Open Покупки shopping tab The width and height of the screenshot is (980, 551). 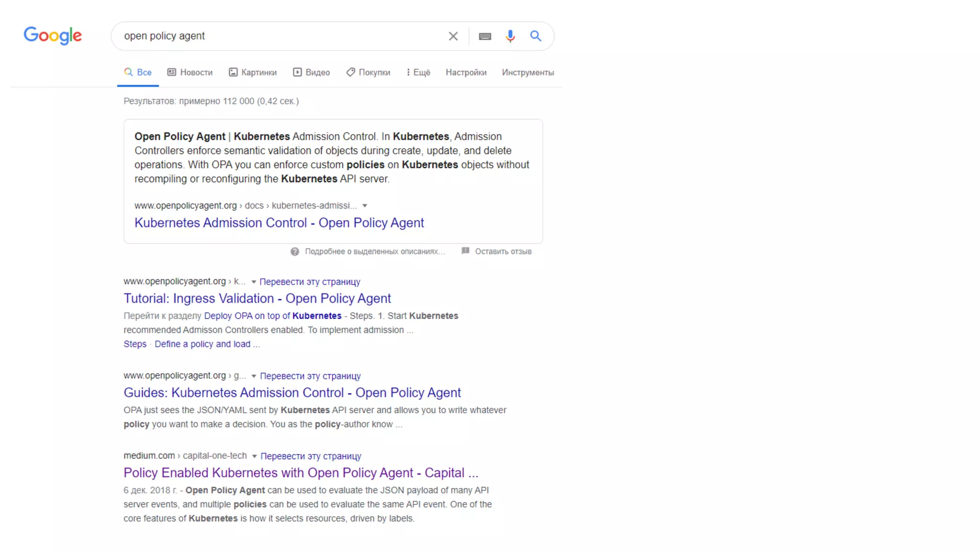click(x=368, y=72)
